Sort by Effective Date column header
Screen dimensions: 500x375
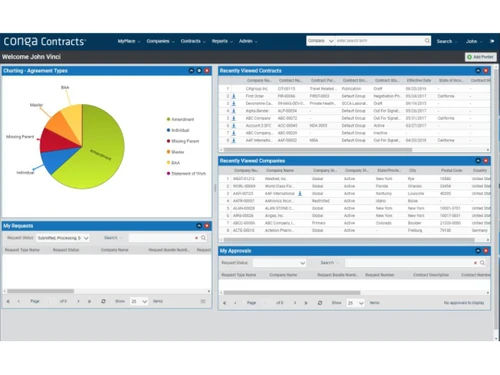[419, 80]
